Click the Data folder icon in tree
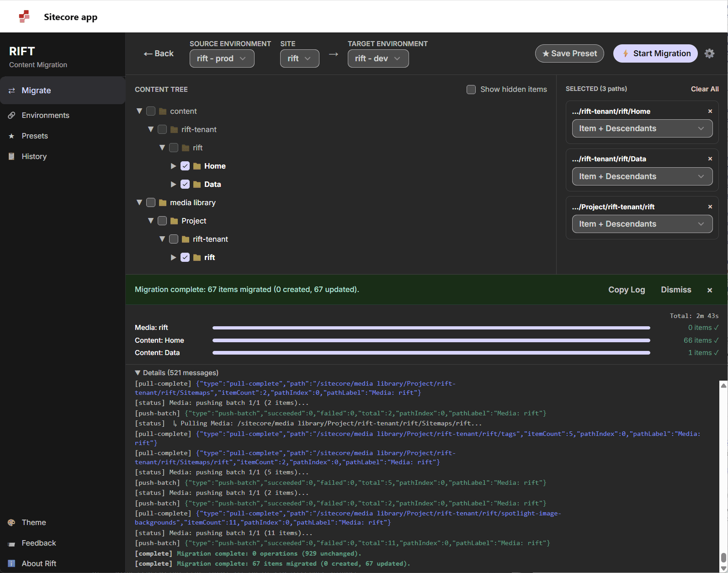 (197, 184)
